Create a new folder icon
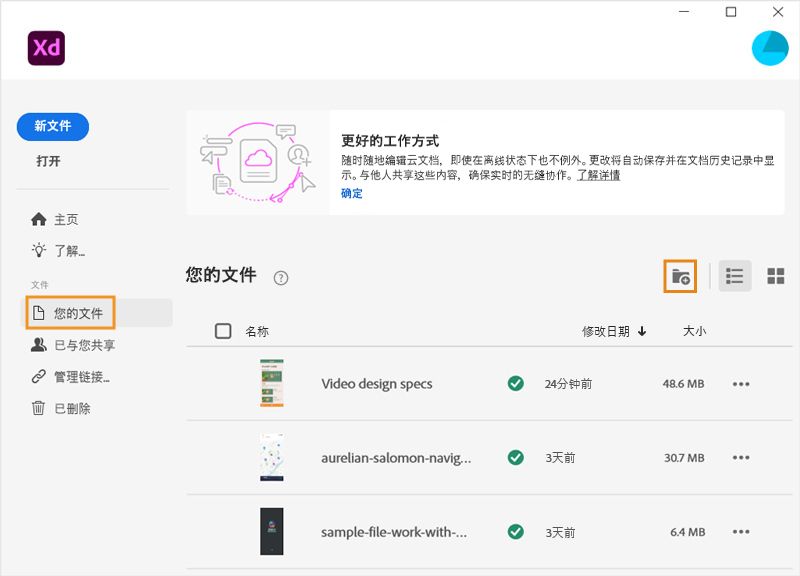Screen dimensions: 800x576 (680, 276)
